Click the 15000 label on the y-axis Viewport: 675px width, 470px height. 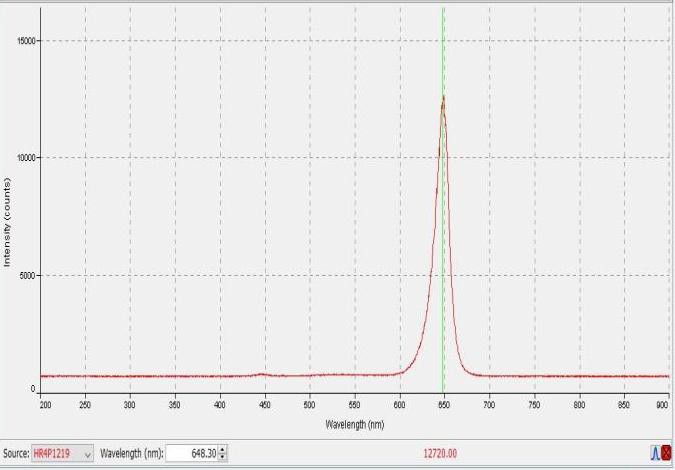pos(25,41)
